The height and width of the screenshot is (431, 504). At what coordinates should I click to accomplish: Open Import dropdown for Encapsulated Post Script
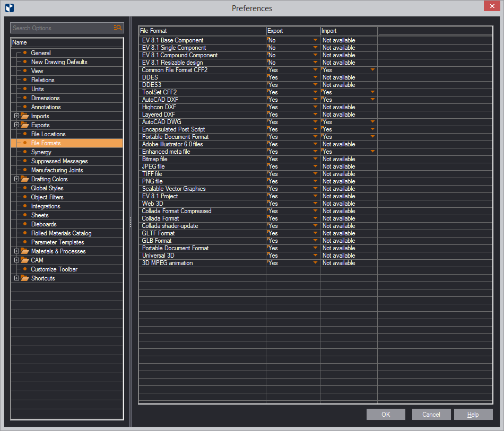point(372,129)
